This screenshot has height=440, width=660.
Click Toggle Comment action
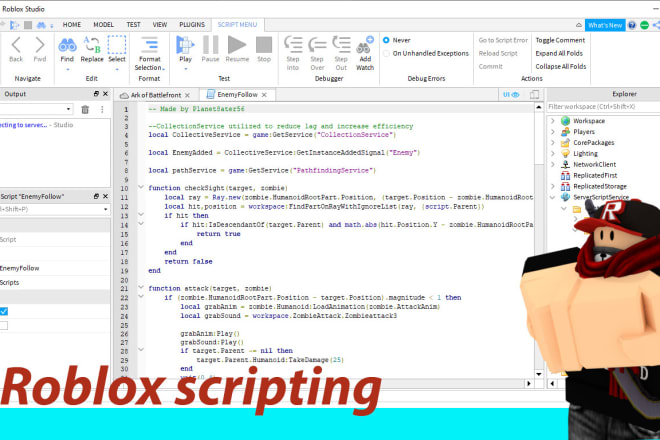tap(560, 40)
